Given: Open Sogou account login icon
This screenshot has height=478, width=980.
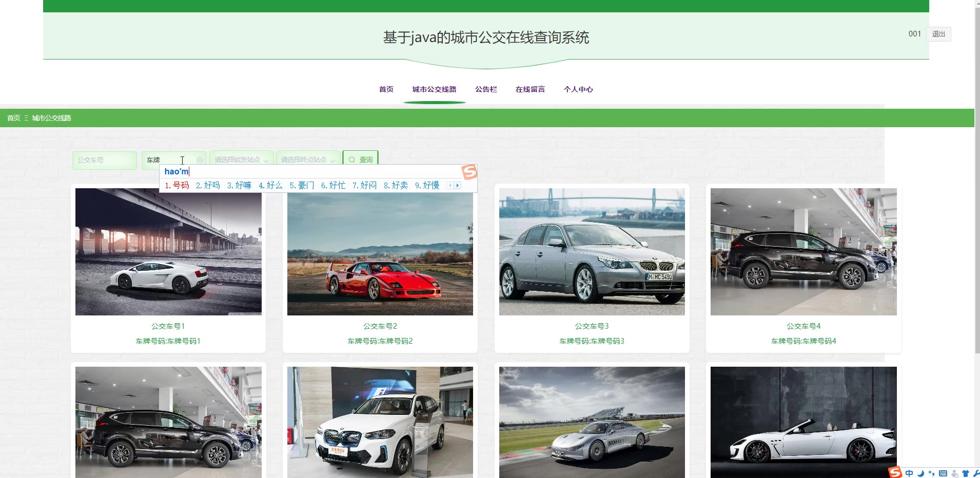Looking at the screenshot, I should (954, 473).
